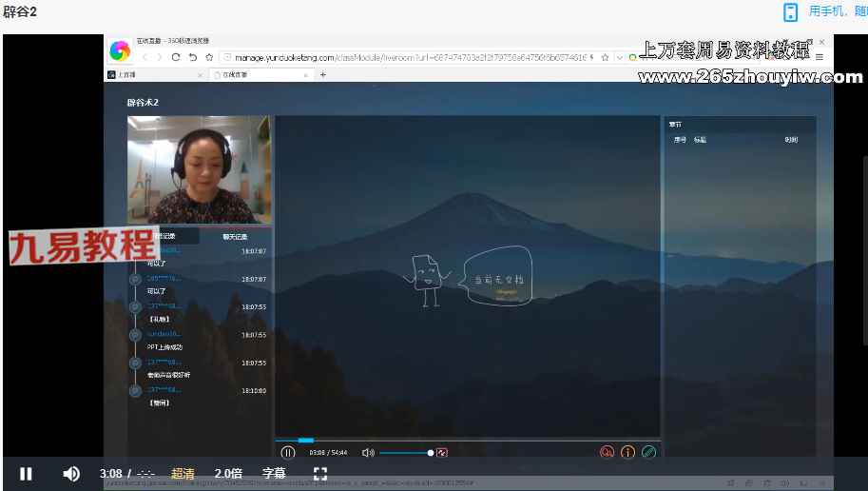Screen dimensions: 868x491
Task: Click the red circular Q&A icon
Action: coord(607,452)
